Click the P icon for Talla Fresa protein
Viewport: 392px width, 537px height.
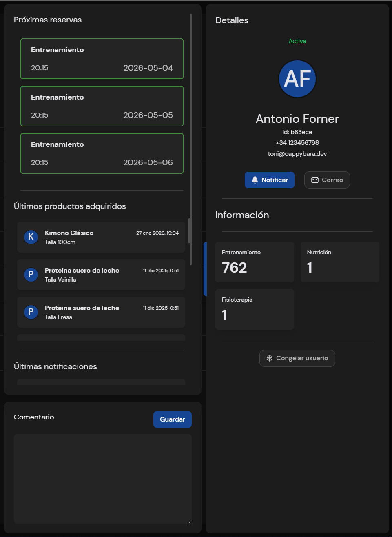[31, 312]
